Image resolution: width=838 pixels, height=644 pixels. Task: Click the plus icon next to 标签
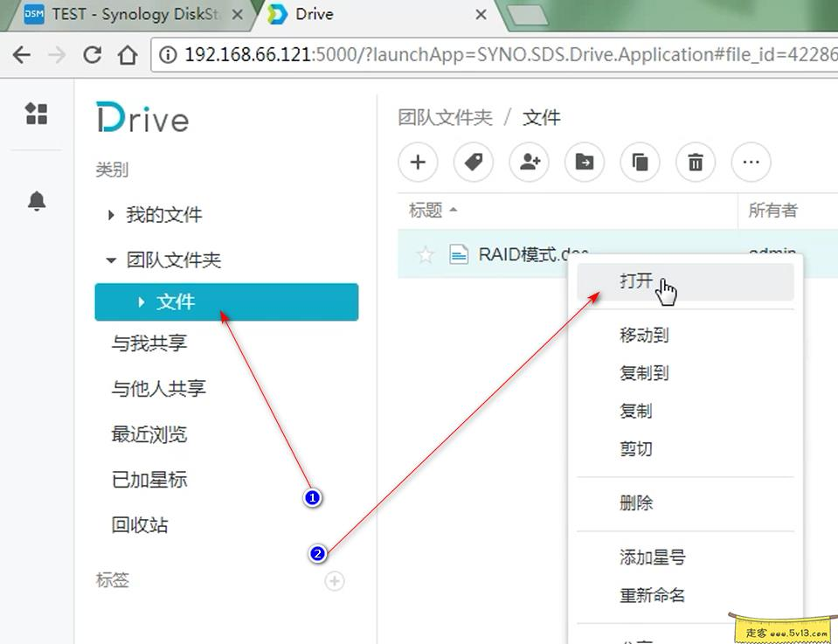coord(335,580)
